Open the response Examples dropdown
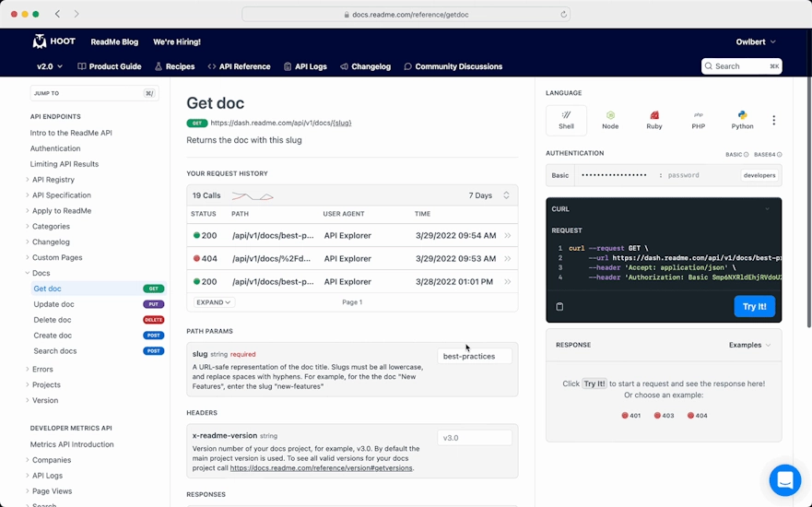 [749, 345]
